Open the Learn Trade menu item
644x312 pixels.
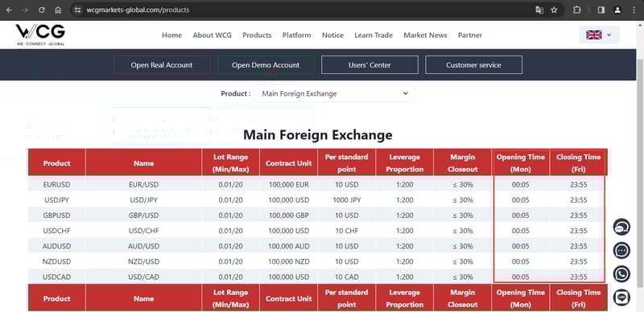pyautogui.click(x=374, y=35)
